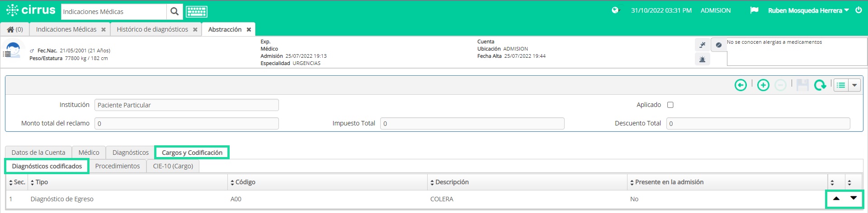Sort table by Código column

pyautogui.click(x=327, y=182)
